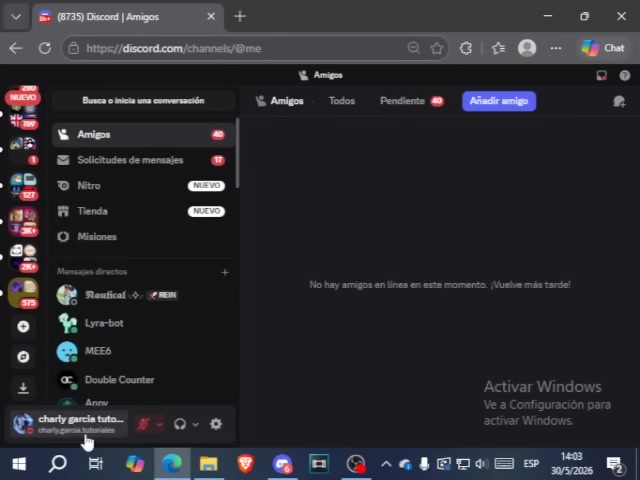Open Discord app icon on taskbar
The image size is (640, 480).
[x=282, y=464]
